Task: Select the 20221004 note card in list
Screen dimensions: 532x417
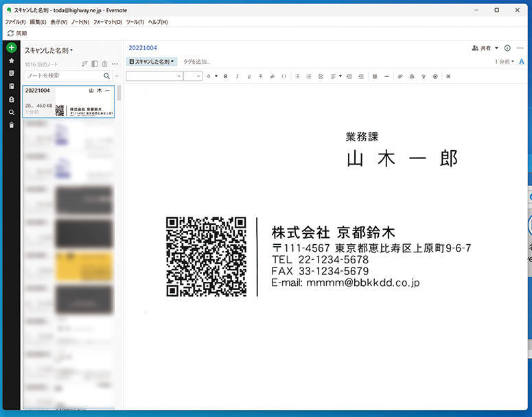Action: [x=69, y=102]
